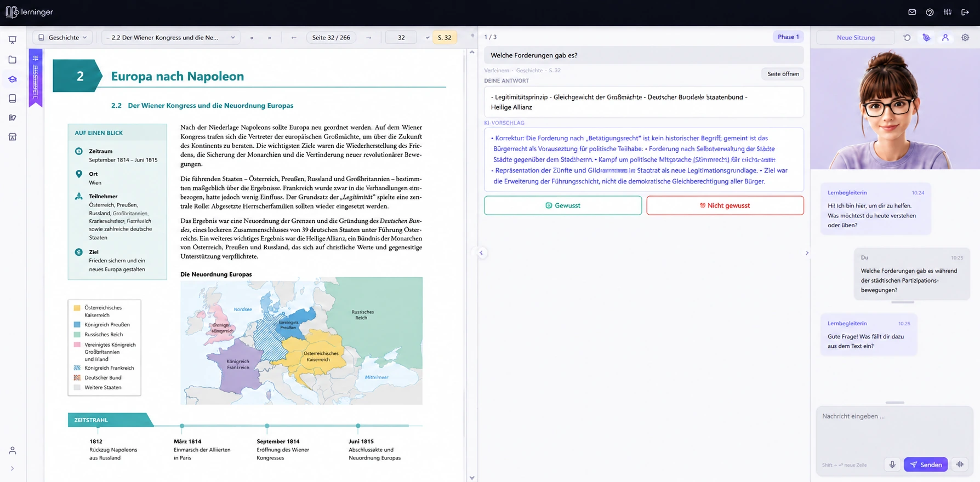Expand the left sidebar with the bottom chevron
The image size is (980, 482).
tap(13, 468)
